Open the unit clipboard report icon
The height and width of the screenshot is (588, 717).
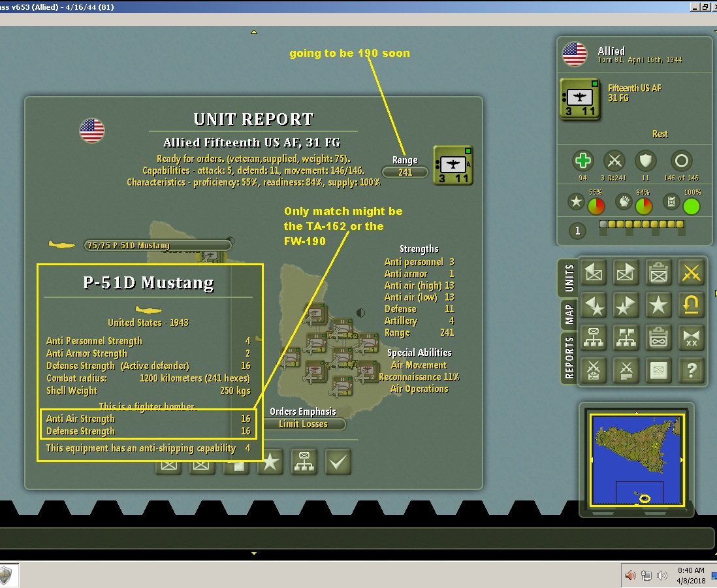tap(658, 272)
